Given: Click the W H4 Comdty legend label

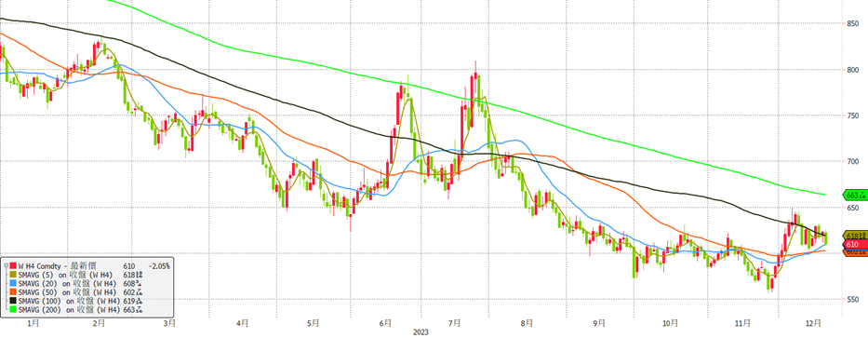Looking at the screenshot, I should pyautogui.click(x=39, y=266).
